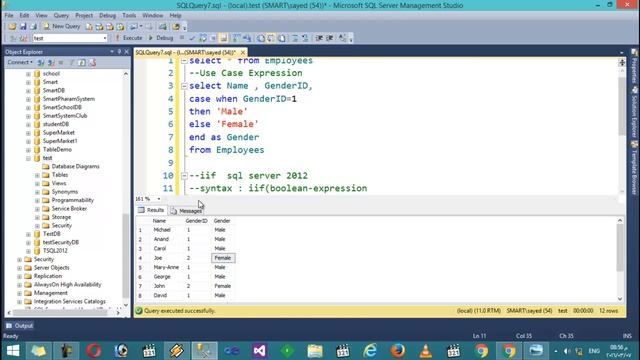Viewport: 640px width, 360px height.
Task: Select the Synonyms folder
Action: [x=64, y=192]
